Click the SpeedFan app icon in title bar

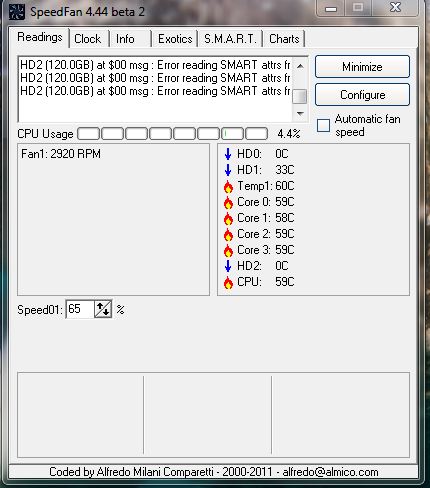(16, 12)
